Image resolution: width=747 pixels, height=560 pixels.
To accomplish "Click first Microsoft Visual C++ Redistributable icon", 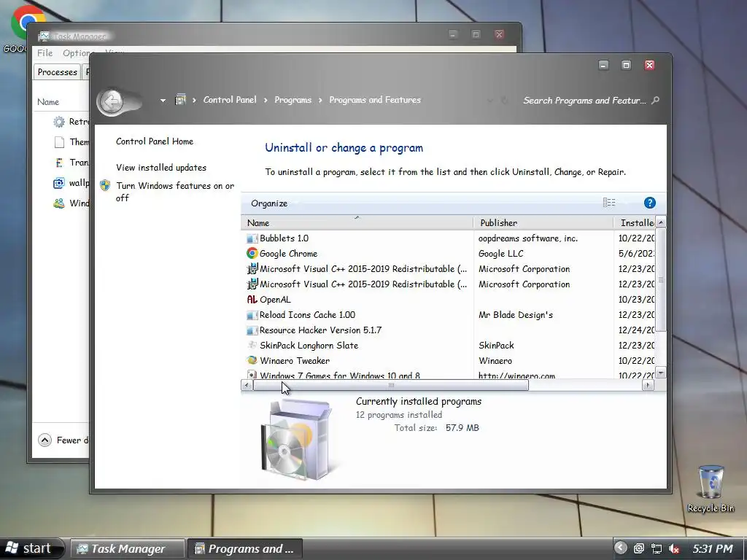I will pyautogui.click(x=252, y=268).
